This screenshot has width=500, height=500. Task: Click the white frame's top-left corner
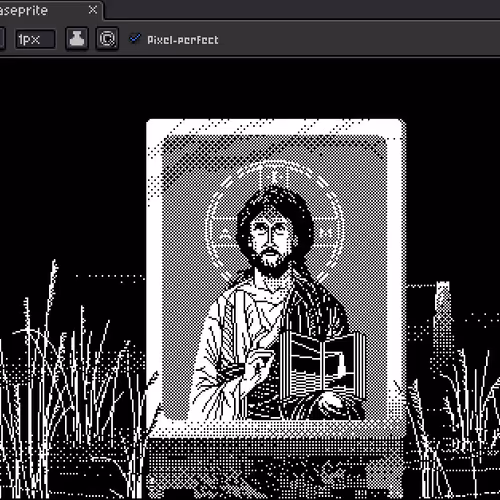154,127
